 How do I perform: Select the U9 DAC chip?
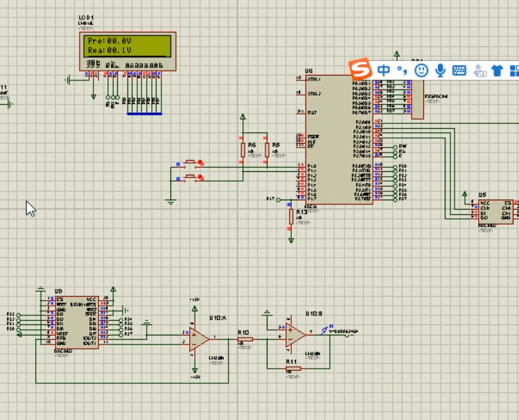point(77,322)
